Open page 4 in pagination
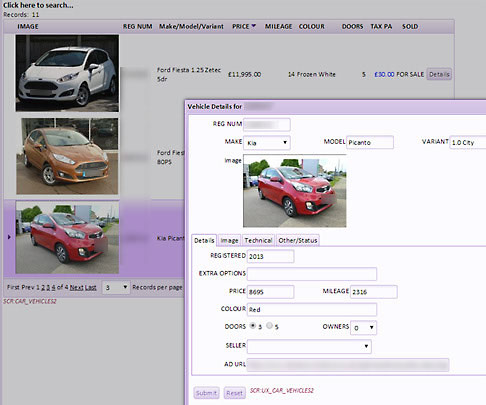The width and height of the screenshot is (486, 405). [53, 287]
